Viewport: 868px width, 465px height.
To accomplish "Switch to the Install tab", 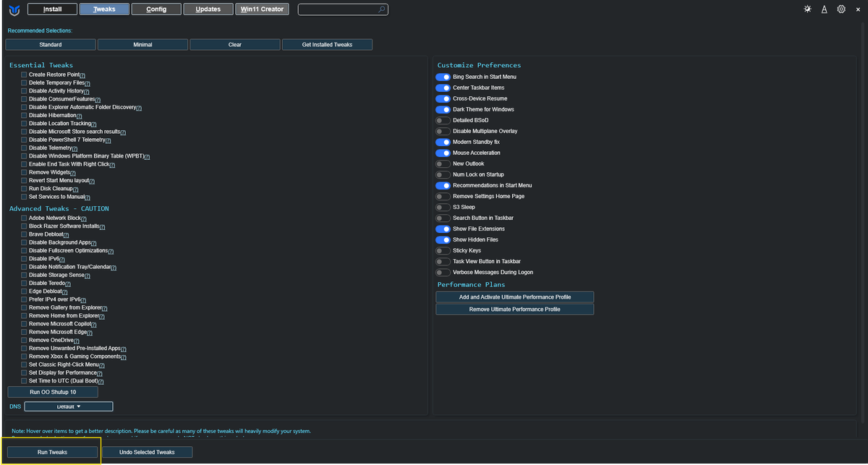I will pyautogui.click(x=52, y=9).
